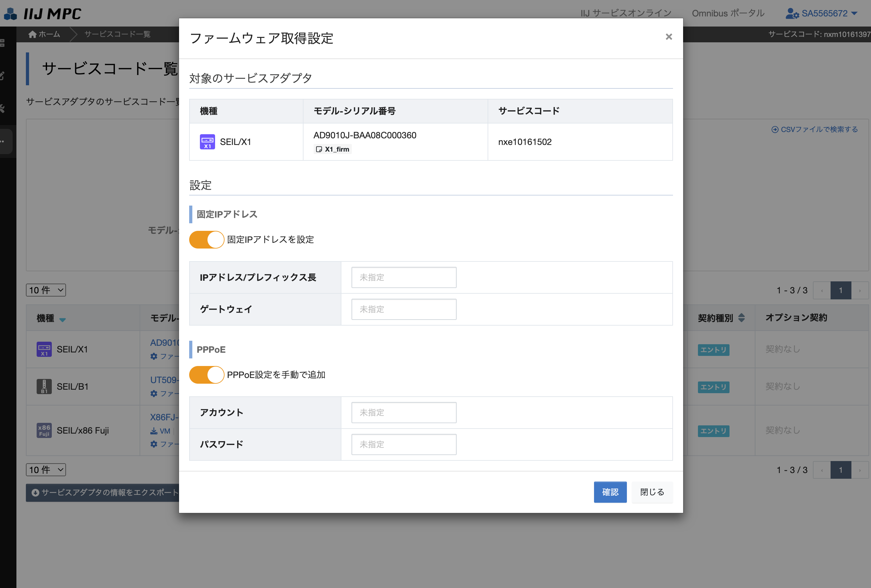Click the エントリ badge in SEIL/x86 Fuji row
The width and height of the screenshot is (871, 588).
pyautogui.click(x=713, y=431)
